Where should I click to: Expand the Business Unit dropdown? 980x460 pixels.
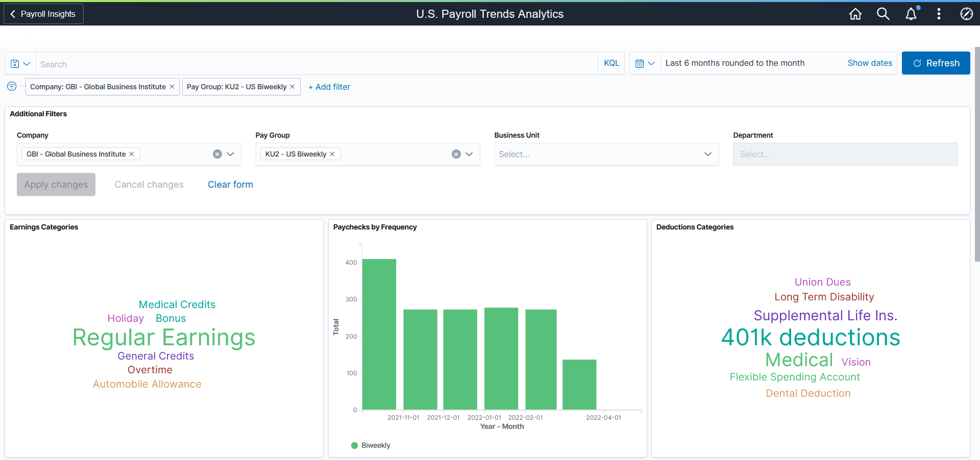[708, 154]
